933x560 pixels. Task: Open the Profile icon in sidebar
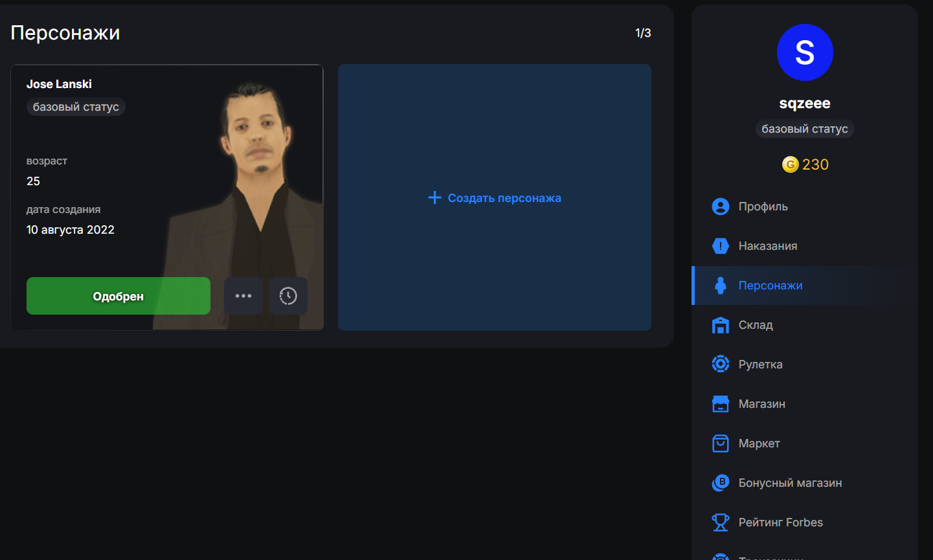[x=720, y=207]
